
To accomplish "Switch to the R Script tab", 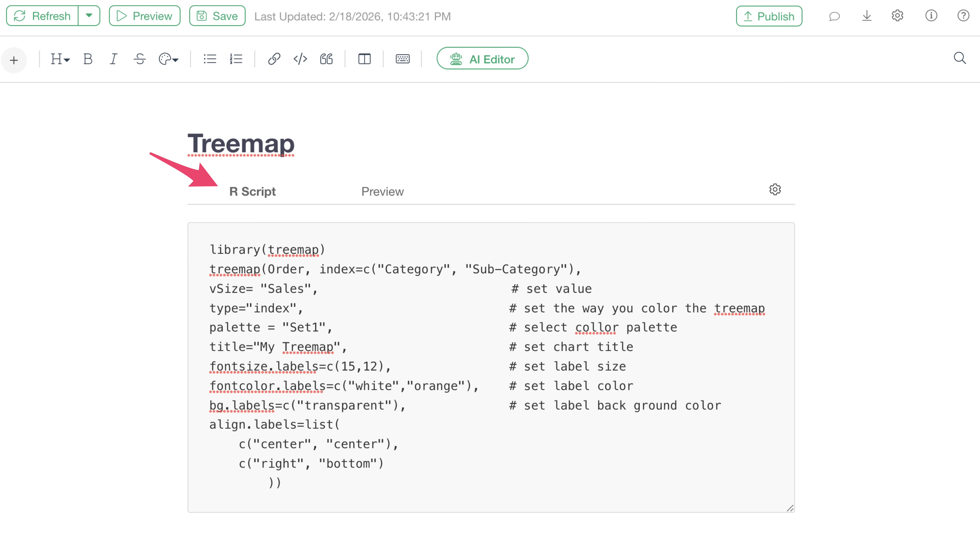I will click(252, 191).
